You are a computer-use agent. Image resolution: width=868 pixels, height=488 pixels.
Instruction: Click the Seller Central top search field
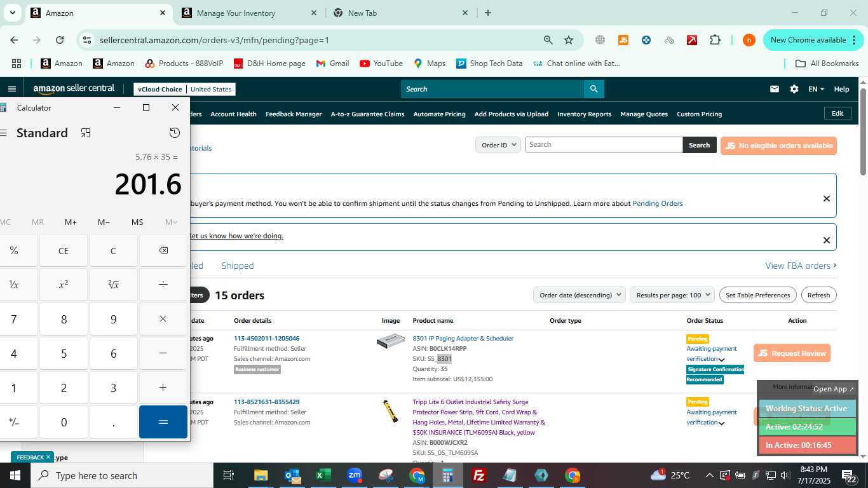pyautogui.click(x=492, y=89)
